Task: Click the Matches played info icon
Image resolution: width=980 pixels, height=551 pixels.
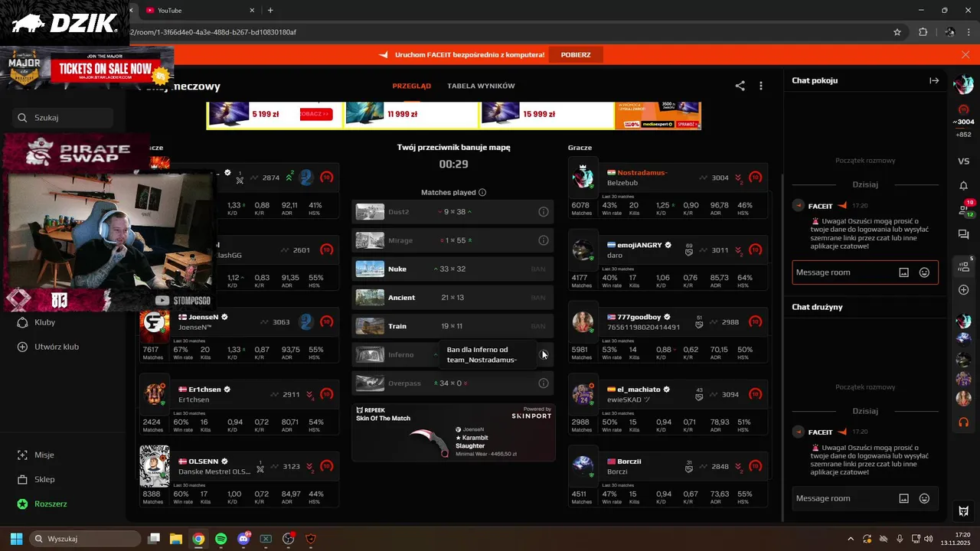Action: pos(482,193)
